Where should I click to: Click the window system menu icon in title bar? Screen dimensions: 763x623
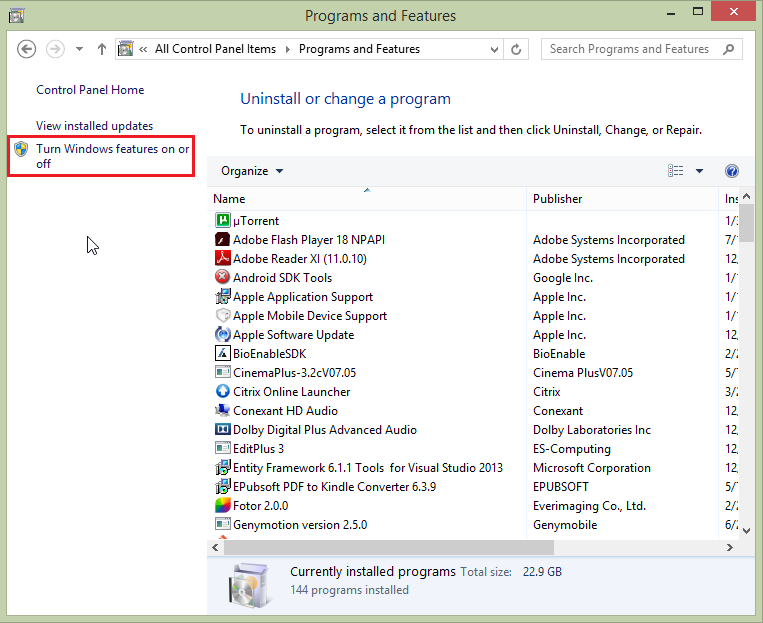pos(17,16)
